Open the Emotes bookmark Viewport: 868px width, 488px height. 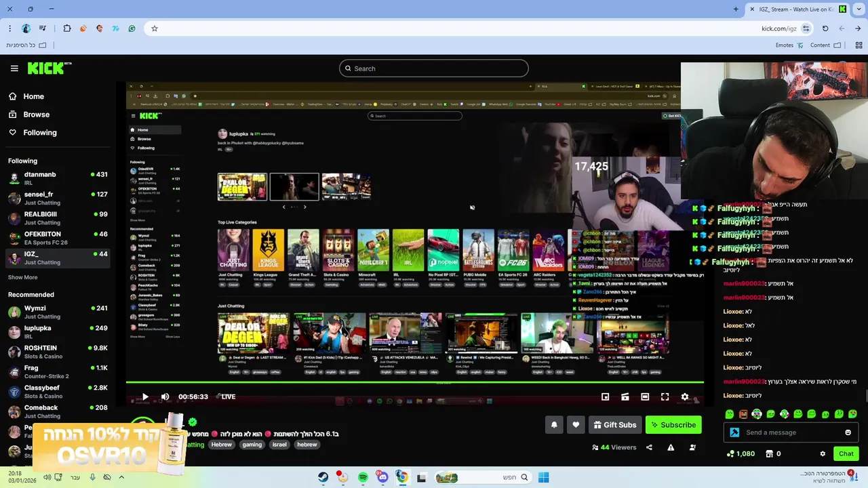[790, 45]
